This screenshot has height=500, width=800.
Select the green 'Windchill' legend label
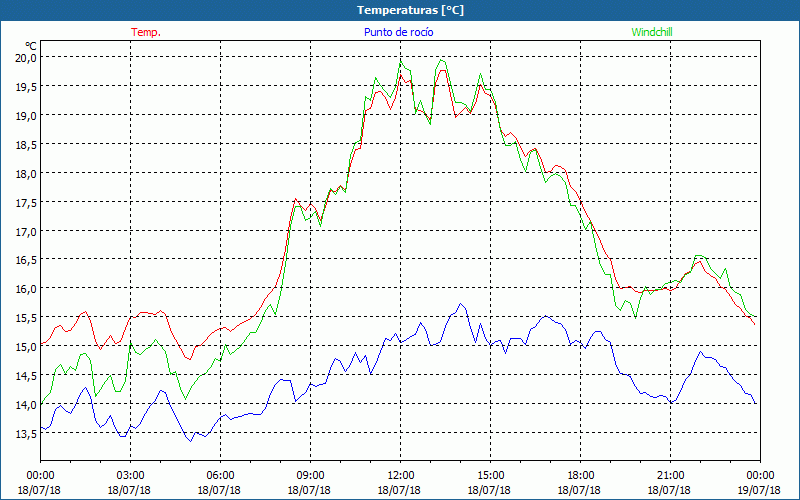(652, 32)
